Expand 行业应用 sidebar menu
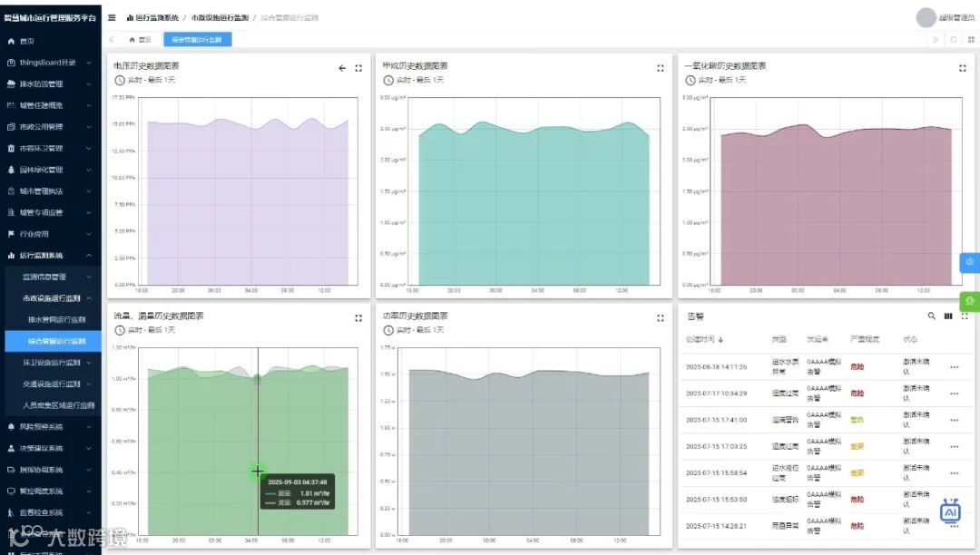The width and height of the screenshot is (980, 555). coord(51,233)
